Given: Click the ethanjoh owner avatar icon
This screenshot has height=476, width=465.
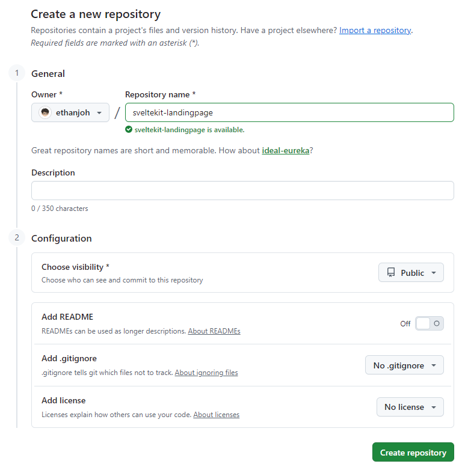Looking at the screenshot, I should (x=45, y=112).
